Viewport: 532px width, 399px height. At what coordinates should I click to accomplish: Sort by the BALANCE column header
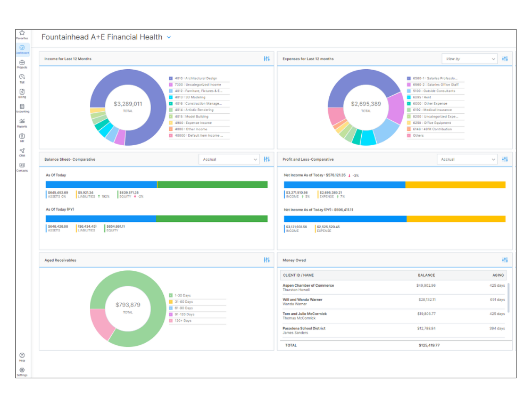(x=427, y=275)
